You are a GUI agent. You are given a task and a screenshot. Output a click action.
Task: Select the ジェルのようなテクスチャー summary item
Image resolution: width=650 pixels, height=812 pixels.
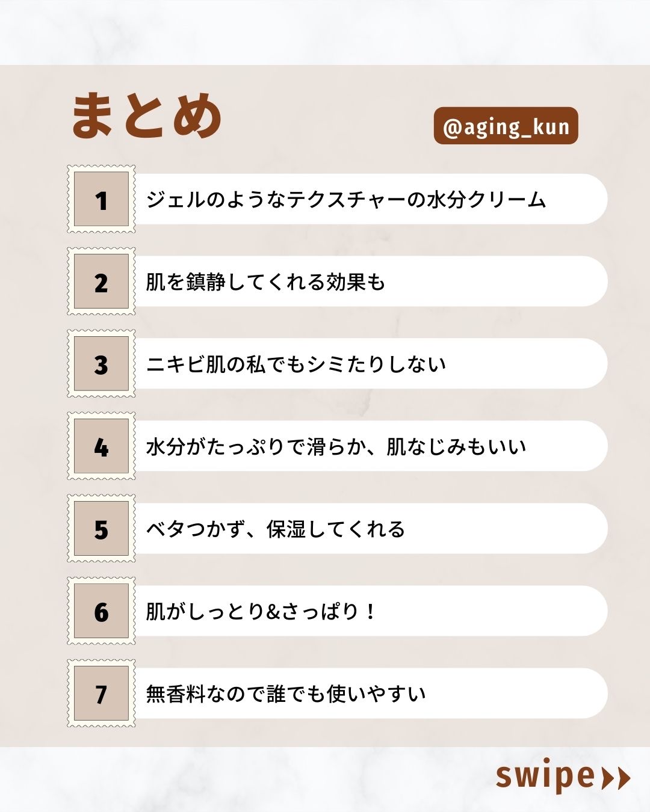tap(346, 200)
